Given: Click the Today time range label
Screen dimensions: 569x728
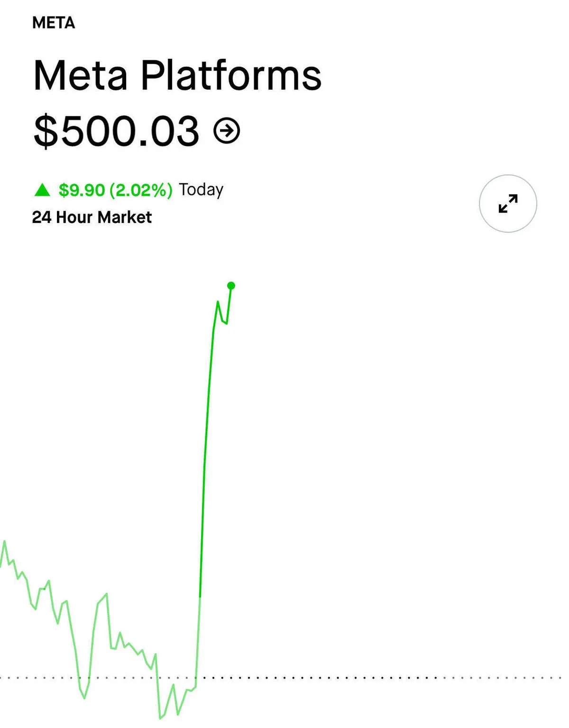Looking at the screenshot, I should (201, 190).
